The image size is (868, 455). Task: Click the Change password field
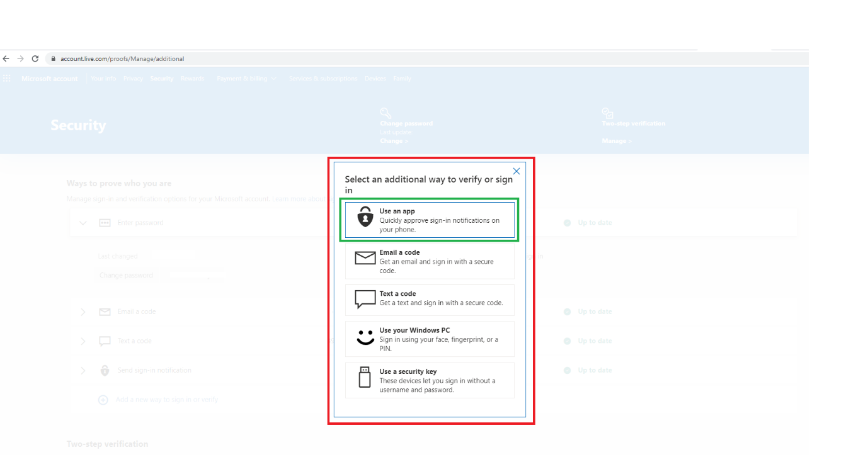[x=126, y=275]
